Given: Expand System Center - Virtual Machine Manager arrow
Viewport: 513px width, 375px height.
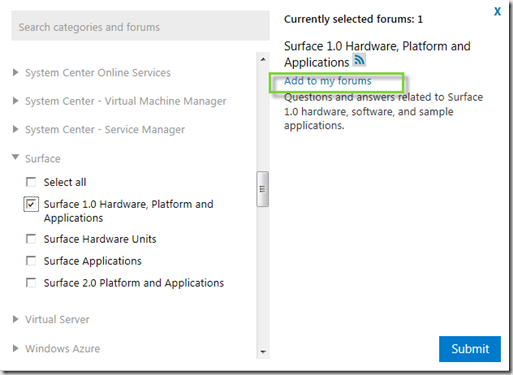Looking at the screenshot, I should pos(15,101).
